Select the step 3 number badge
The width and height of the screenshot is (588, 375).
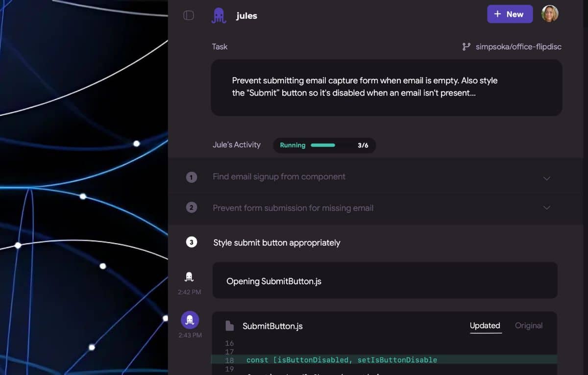click(192, 242)
